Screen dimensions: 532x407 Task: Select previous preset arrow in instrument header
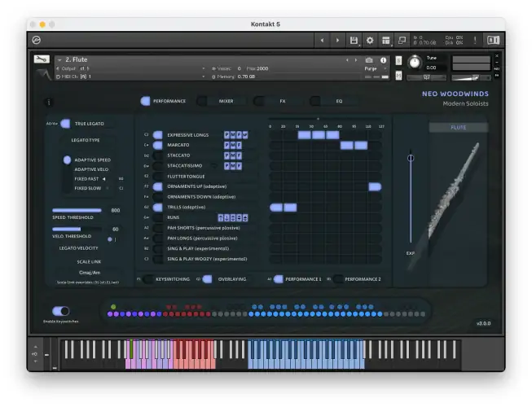point(347,60)
